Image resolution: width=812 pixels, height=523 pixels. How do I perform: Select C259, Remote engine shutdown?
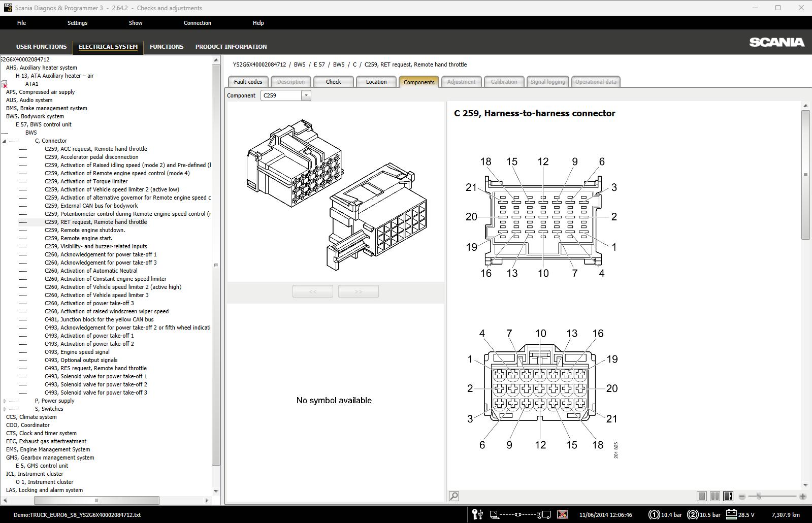[85, 231]
